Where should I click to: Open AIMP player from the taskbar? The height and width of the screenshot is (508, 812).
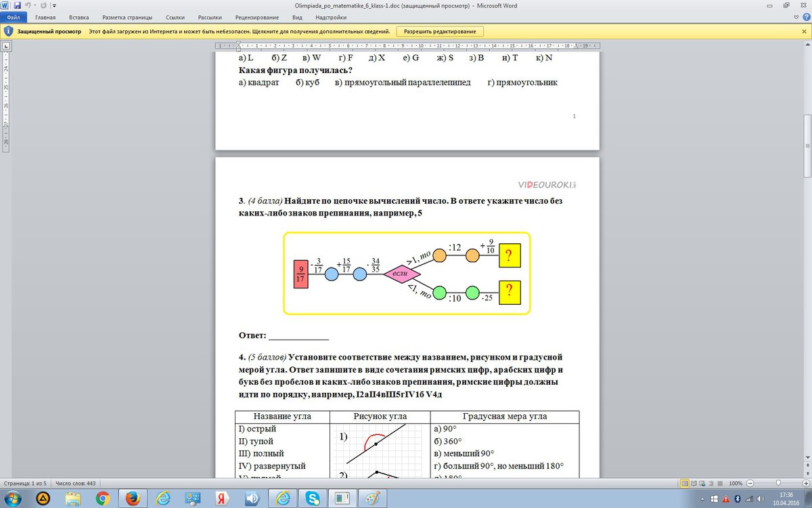(43, 499)
